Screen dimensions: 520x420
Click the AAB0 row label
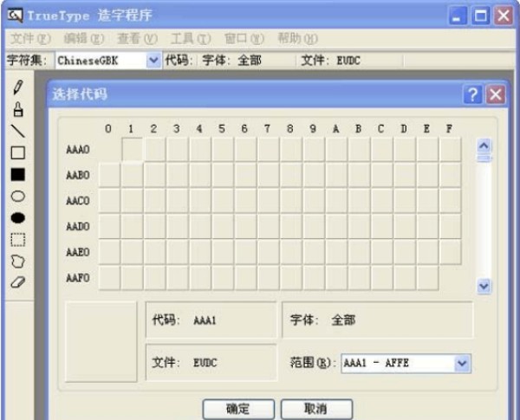[78, 175]
